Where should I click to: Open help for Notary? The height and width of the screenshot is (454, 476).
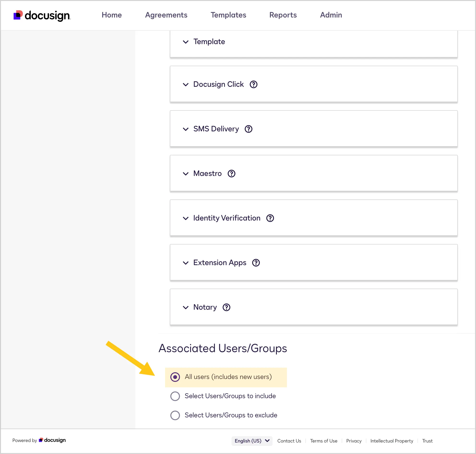[x=226, y=307]
